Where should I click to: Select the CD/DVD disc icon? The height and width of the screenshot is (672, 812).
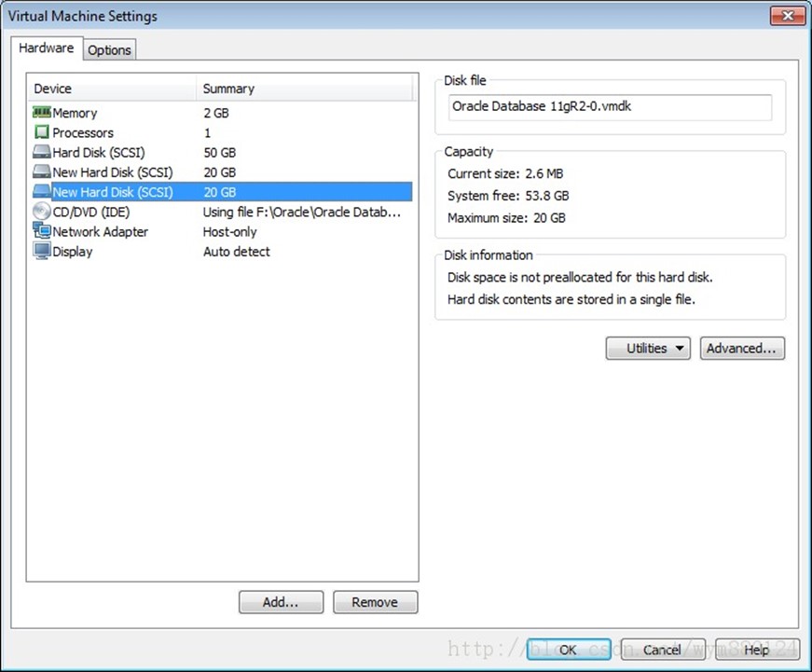click(41, 212)
